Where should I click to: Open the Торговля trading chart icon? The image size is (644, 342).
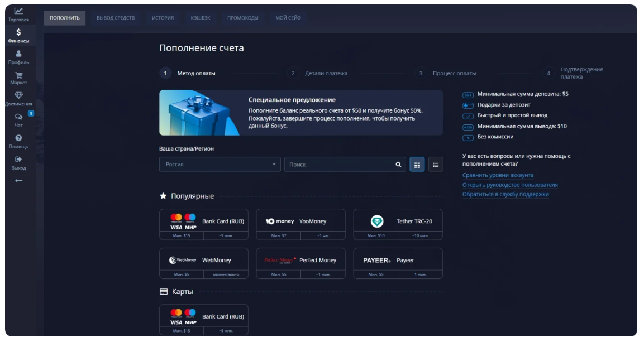tap(18, 11)
